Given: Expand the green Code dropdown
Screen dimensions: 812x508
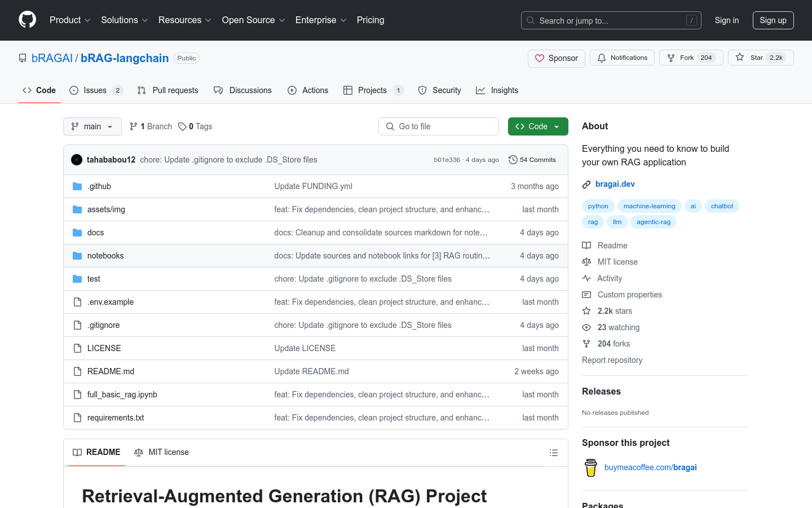Looking at the screenshot, I should (x=537, y=126).
